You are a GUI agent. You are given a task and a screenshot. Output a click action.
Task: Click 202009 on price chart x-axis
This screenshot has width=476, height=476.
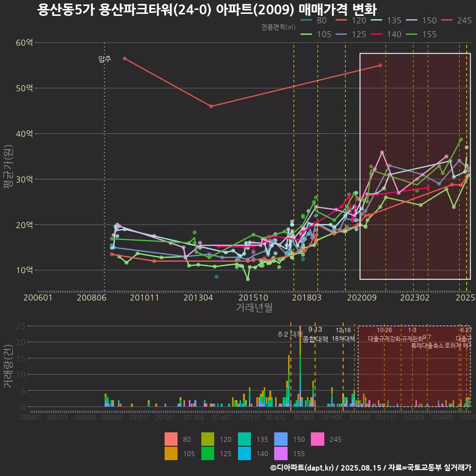(x=362, y=297)
